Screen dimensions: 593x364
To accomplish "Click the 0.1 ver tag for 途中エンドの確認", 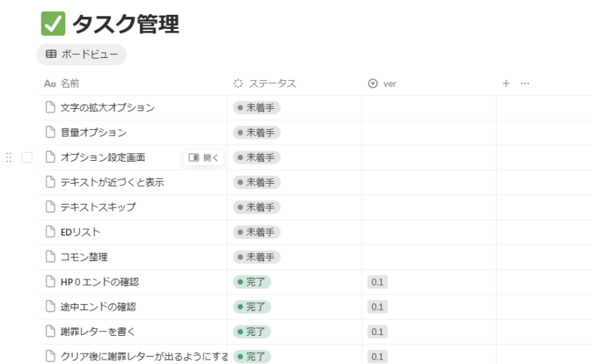I will pos(377,307).
